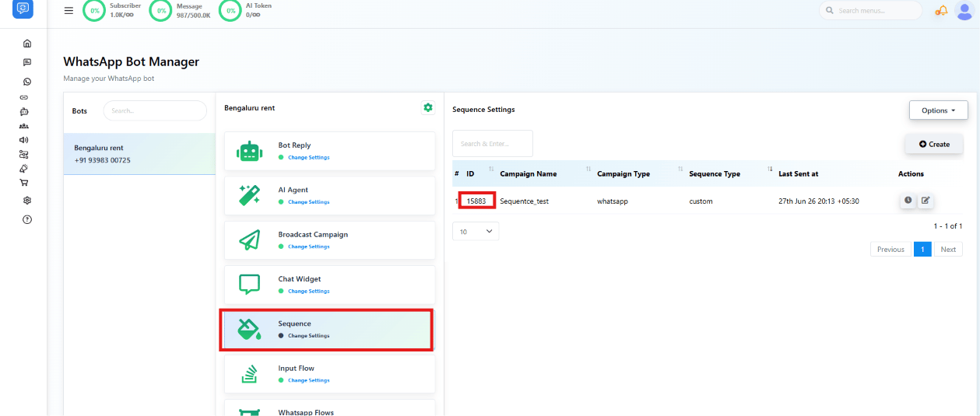This screenshot has height=416, width=980.
Task: Click the sequence ID 15883
Action: (x=476, y=201)
